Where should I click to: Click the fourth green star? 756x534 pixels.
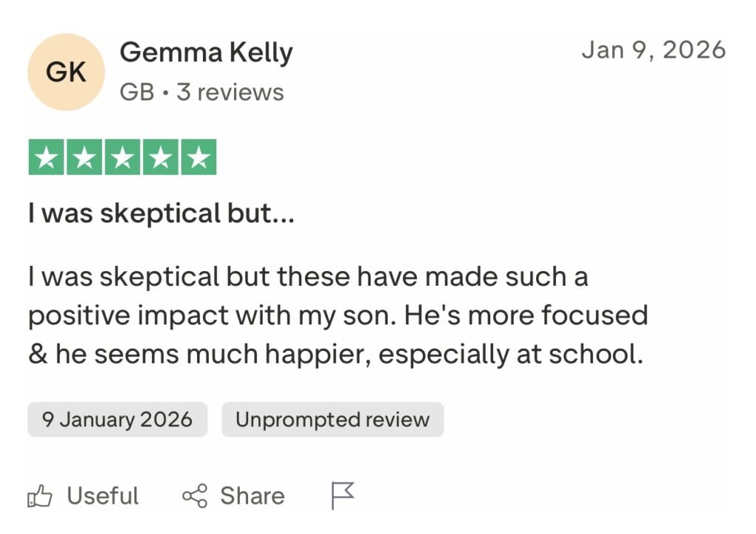point(160,157)
